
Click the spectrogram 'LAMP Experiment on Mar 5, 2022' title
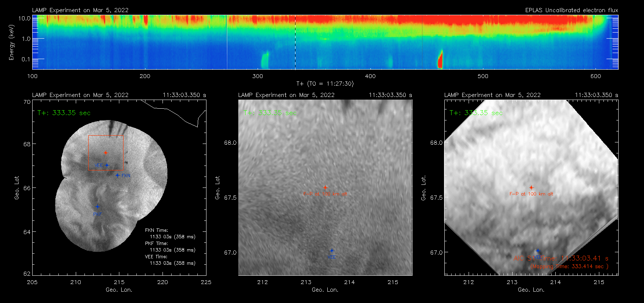pyautogui.click(x=80, y=10)
